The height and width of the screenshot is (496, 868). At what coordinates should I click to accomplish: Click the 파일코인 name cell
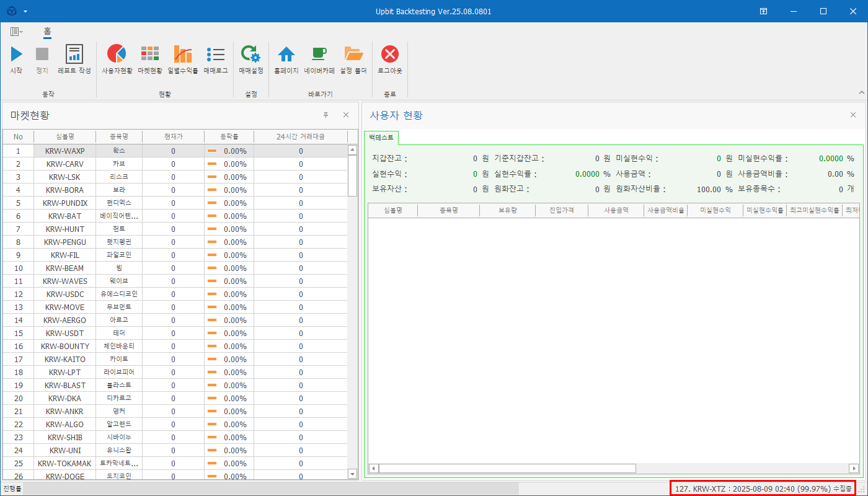(x=119, y=255)
